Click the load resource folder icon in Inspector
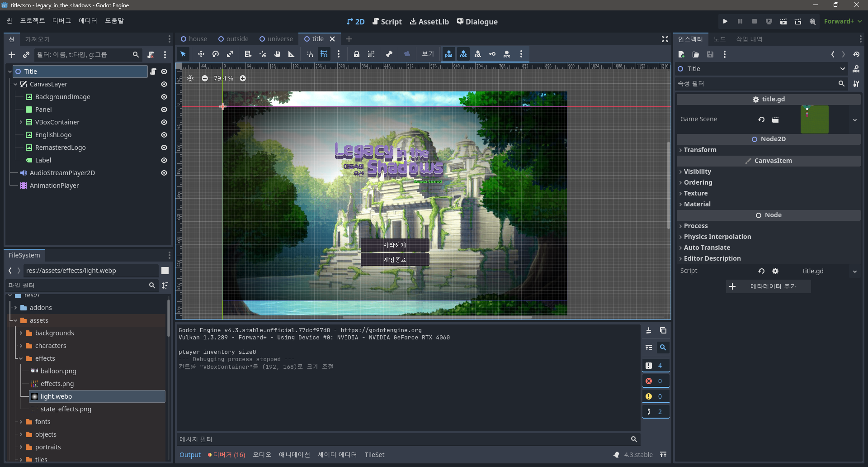This screenshot has width=868, height=467. (696, 54)
